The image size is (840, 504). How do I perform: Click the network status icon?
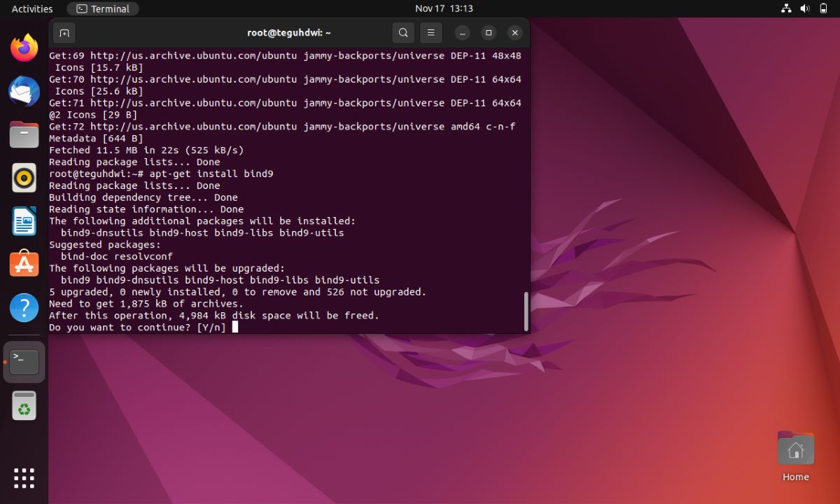pyautogui.click(x=786, y=9)
